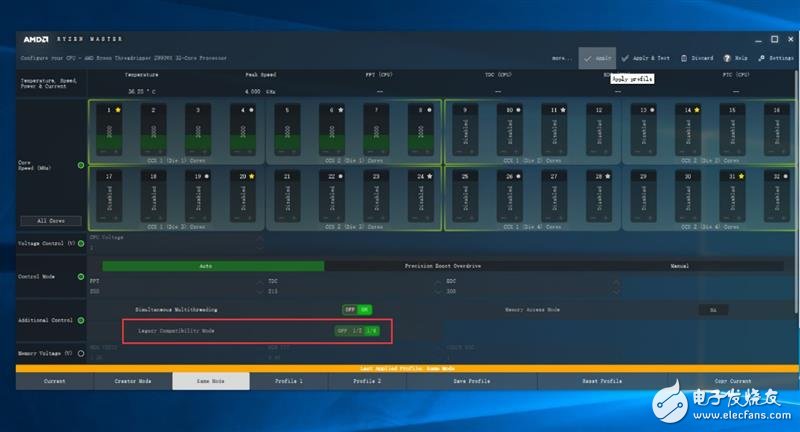Viewport: 800px width, 432px height.
Task: Open the Memory Access Mode dropdown
Action: click(713, 310)
